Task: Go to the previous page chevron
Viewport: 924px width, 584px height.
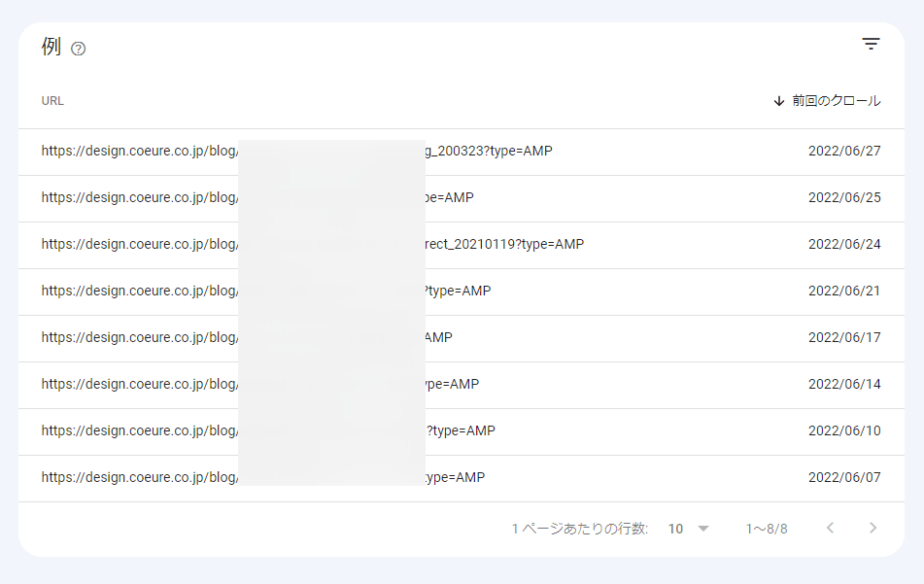Action: pyautogui.click(x=830, y=528)
